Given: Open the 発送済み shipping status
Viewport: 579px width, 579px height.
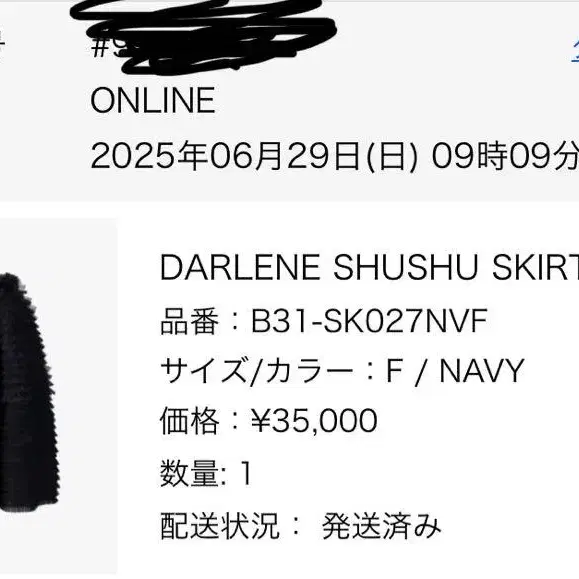Looking at the screenshot, I should (381, 526).
